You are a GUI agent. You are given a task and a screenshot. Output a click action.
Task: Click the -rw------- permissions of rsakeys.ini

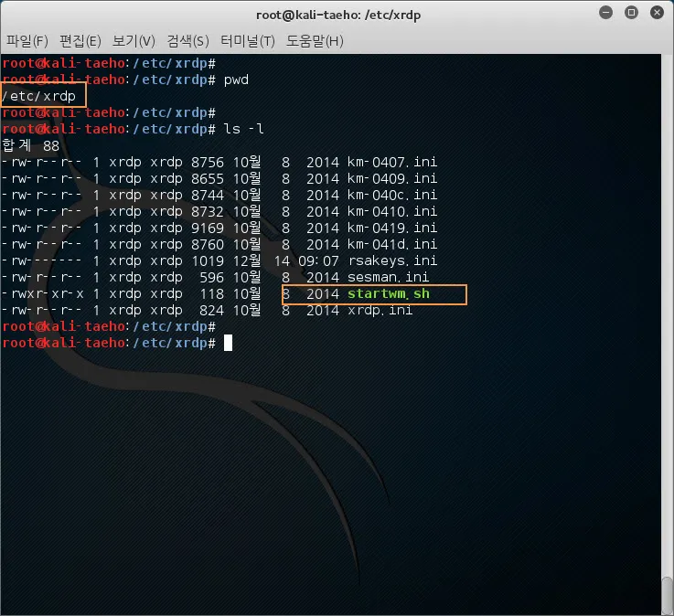tap(42, 260)
